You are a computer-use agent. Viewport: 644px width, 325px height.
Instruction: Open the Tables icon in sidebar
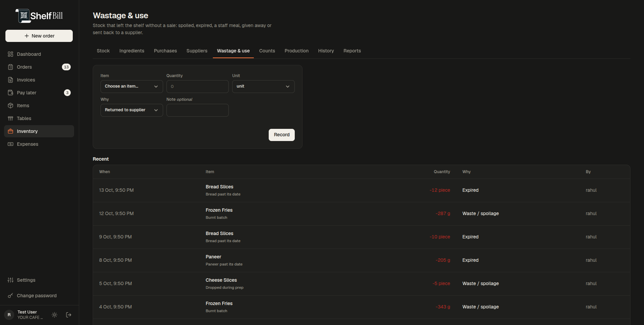(x=10, y=118)
